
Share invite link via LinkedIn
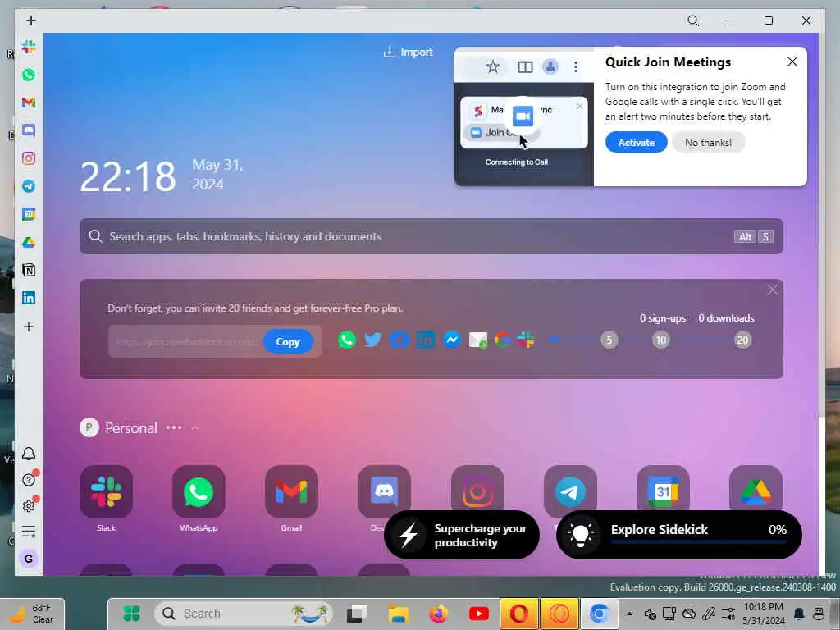click(426, 340)
